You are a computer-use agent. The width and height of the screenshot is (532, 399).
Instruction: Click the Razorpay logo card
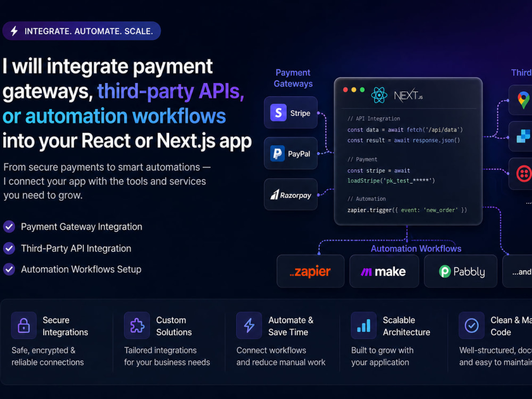coord(291,194)
